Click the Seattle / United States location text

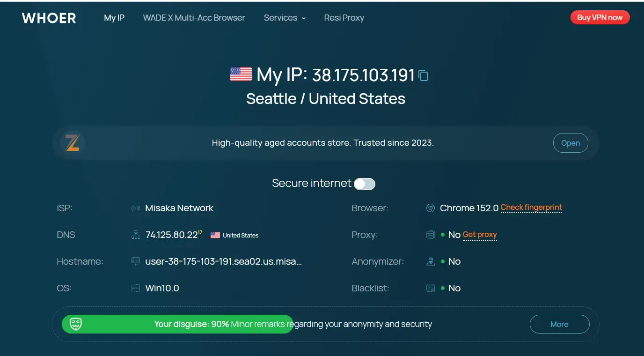[x=326, y=99]
